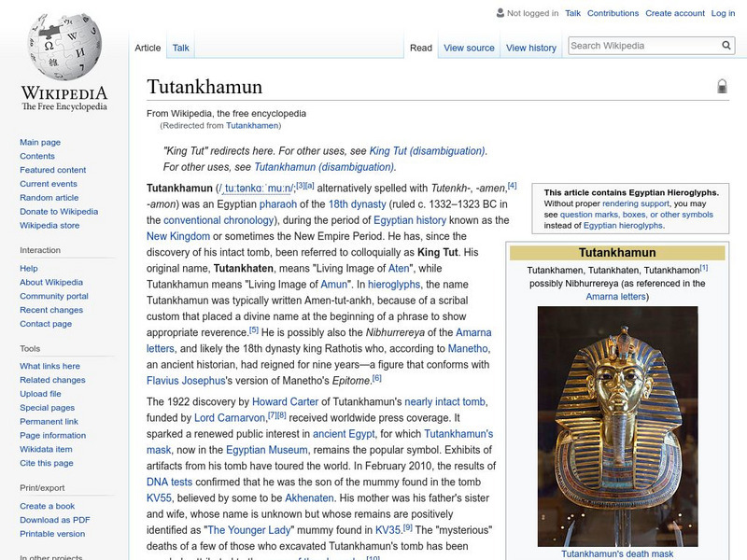This screenshot has width=747, height=560.
Task: Open the View history tab
Action: [x=531, y=48]
